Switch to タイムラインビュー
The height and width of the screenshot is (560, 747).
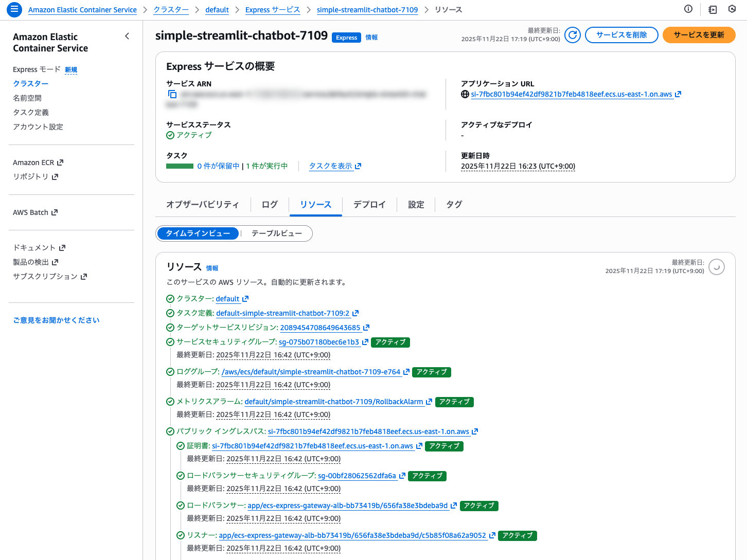click(x=198, y=233)
